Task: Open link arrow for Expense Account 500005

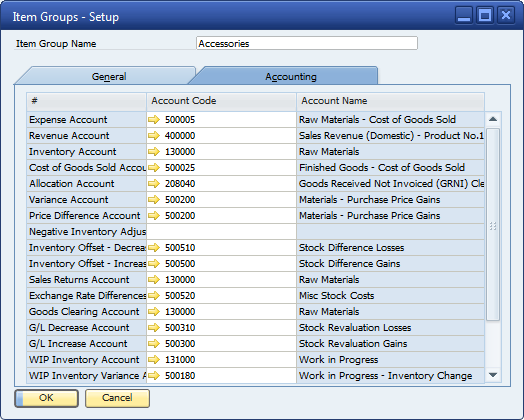Action: 154,120
